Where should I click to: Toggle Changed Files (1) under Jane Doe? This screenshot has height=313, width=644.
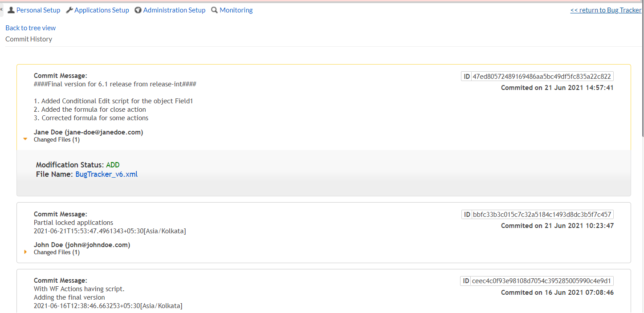57,139
